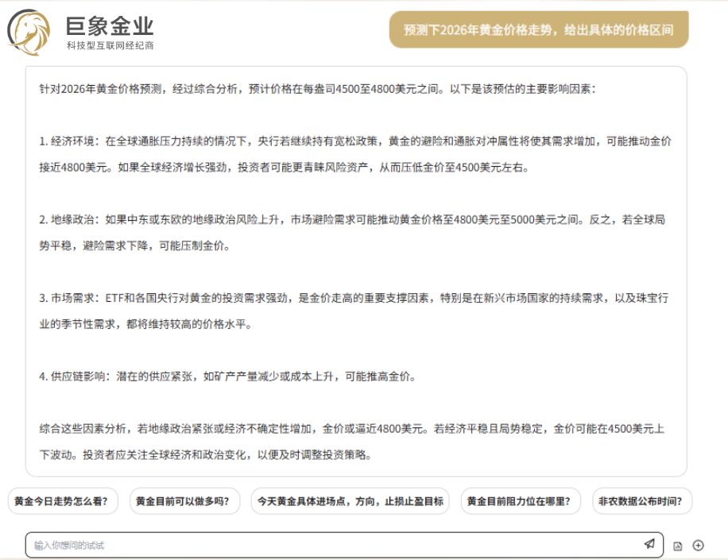The image size is (728, 560).
Task: Focus the question input text field
Action: [x=334, y=545]
